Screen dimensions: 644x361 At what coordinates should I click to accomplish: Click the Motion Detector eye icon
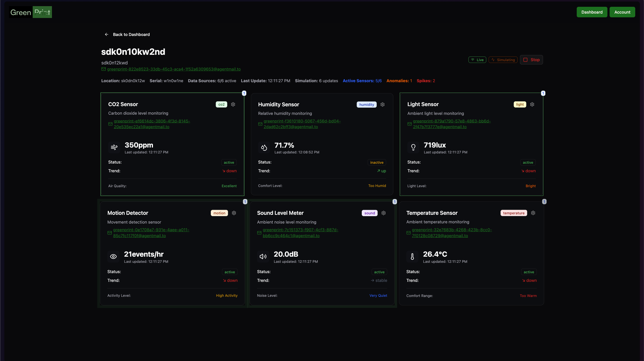coord(113,256)
